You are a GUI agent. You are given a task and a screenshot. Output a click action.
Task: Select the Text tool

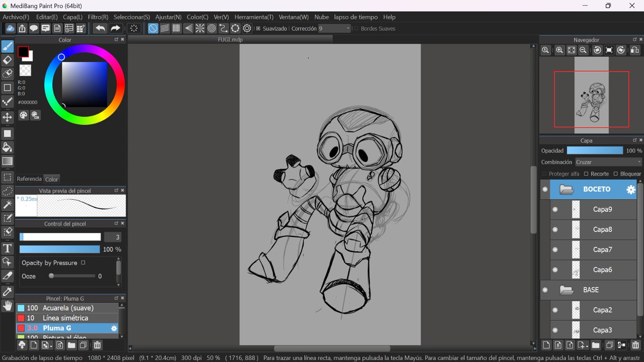[8, 248]
